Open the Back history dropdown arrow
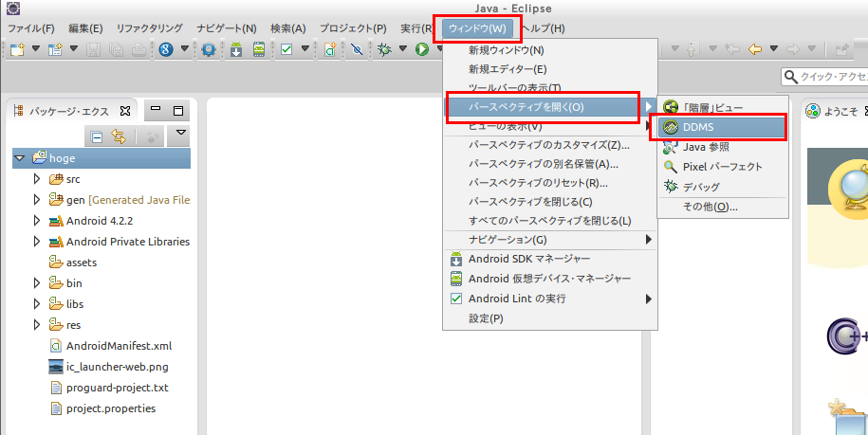 (774, 48)
